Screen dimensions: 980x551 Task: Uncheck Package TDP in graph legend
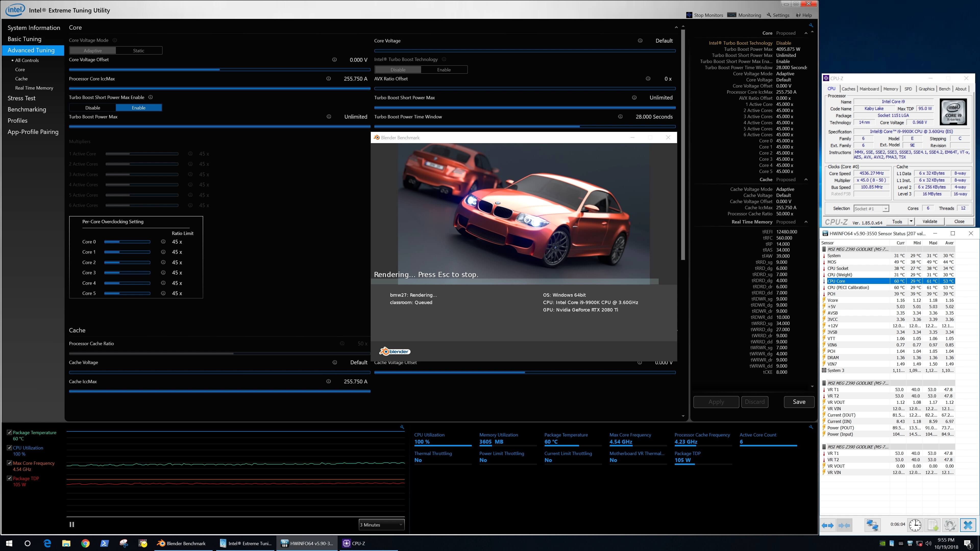point(9,478)
